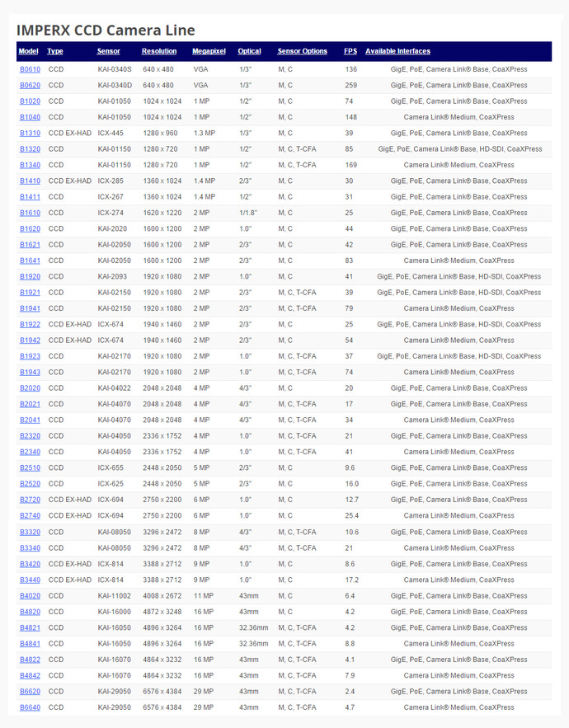Open the B1922 model link
Viewport: 569px width, 728px height.
click(x=31, y=325)
